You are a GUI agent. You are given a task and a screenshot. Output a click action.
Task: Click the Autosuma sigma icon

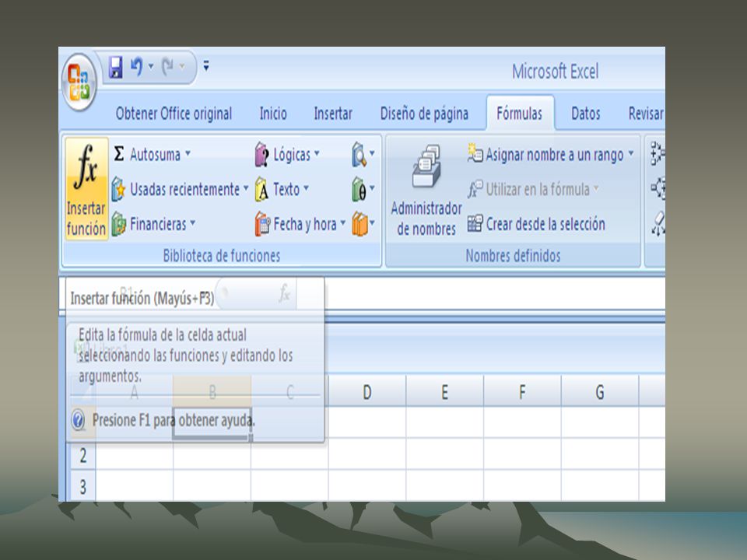pyautogui.click(x=119, y=154)
